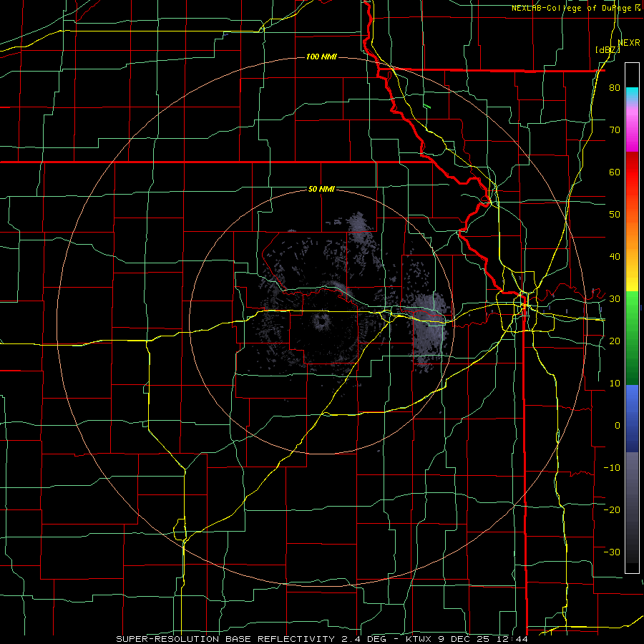Click the magenta-pink band of the color scale
The width and height of the screenshot is (644, 644).
[x=632, y=127]
